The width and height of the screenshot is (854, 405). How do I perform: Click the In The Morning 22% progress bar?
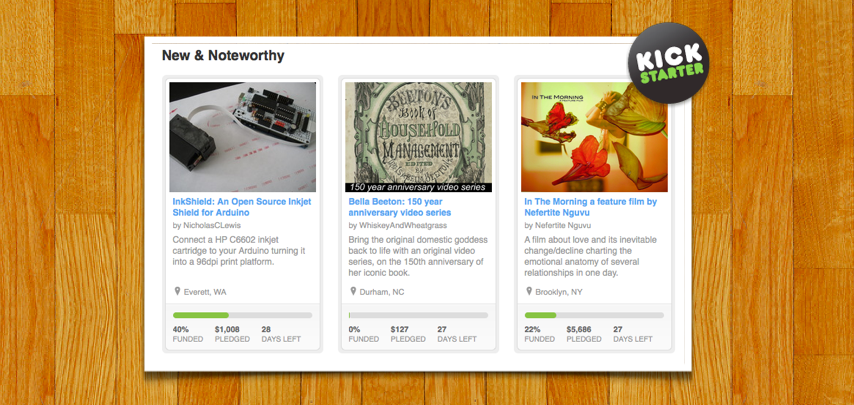click(x=595, y=315)
